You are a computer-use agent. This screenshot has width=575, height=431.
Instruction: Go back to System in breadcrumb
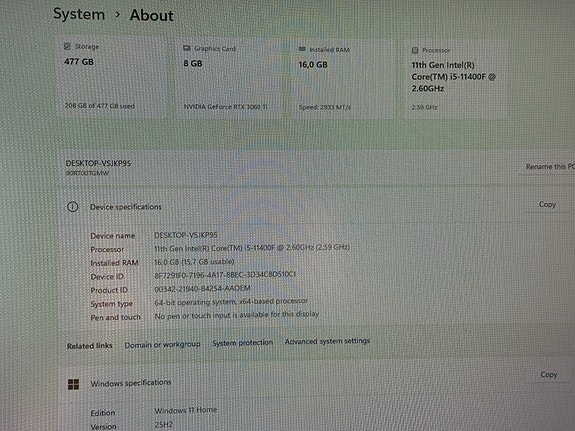click(x=79, y=14)
